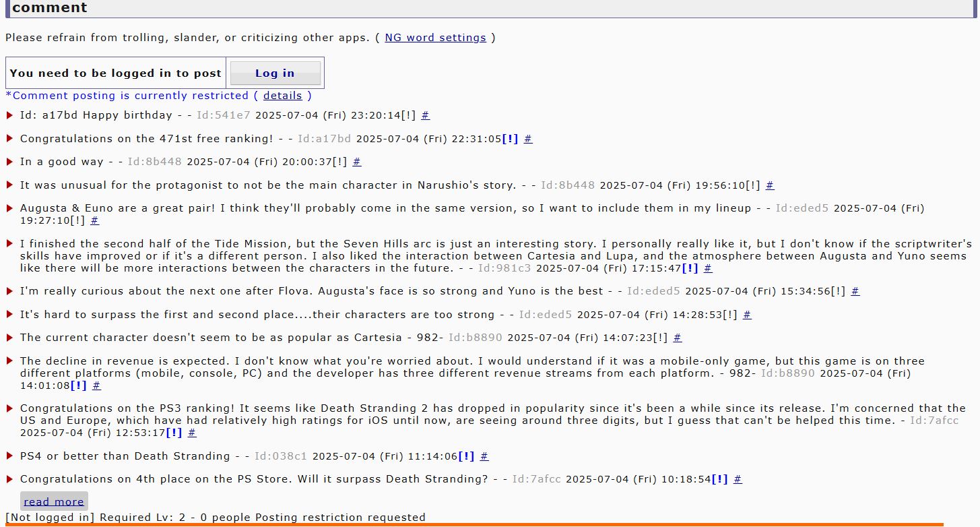This screenshot has height=527, width=980.
Task: Click the 'In a good way' comment text
Action: (x=62, y=162)
